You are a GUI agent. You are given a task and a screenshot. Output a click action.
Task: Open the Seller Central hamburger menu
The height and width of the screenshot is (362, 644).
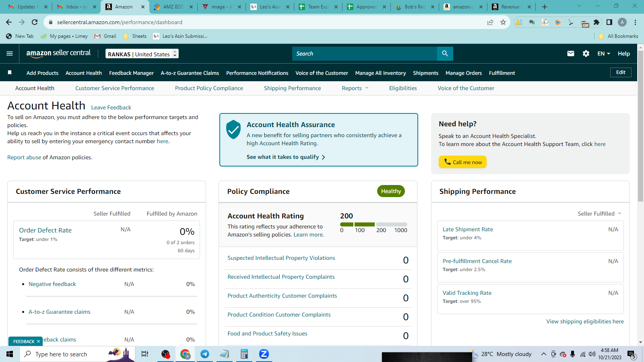pos(10,53)
